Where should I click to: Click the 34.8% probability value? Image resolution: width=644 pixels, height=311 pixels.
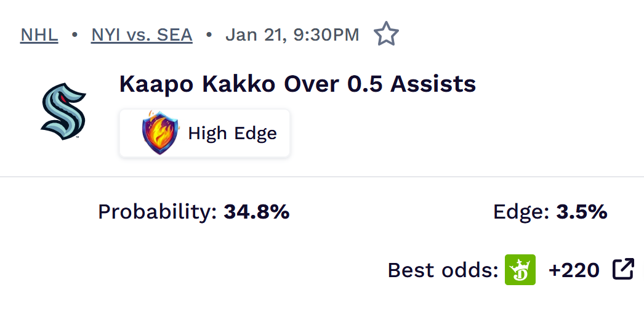click(x=257, y=212)
